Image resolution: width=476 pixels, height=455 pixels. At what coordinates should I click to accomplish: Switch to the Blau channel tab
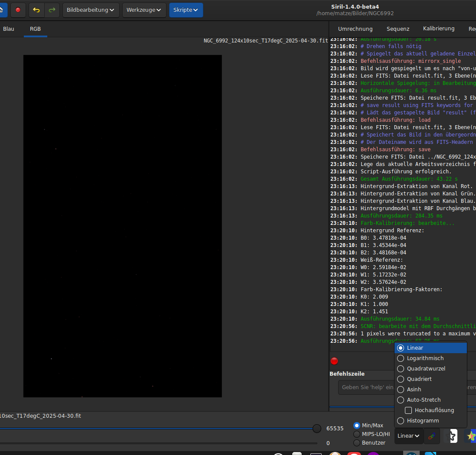[x=9, y=29]
